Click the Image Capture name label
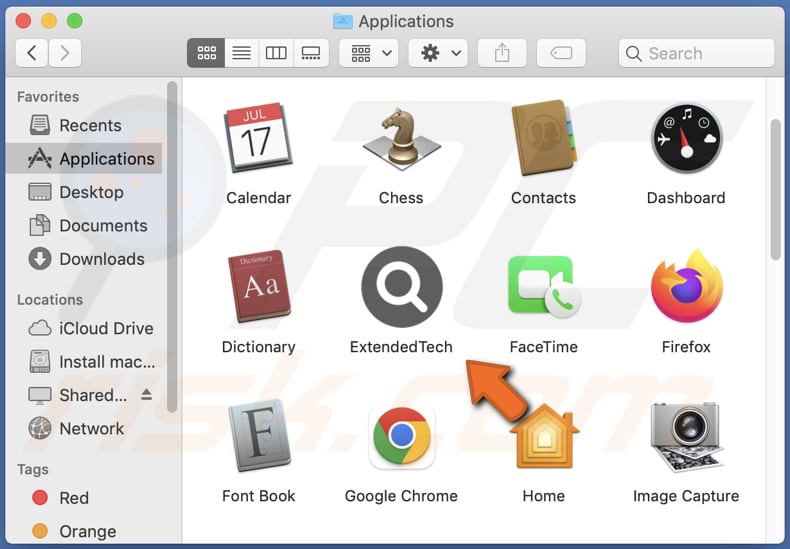This screenshot has width=790, height=549. tap(686, 496)
